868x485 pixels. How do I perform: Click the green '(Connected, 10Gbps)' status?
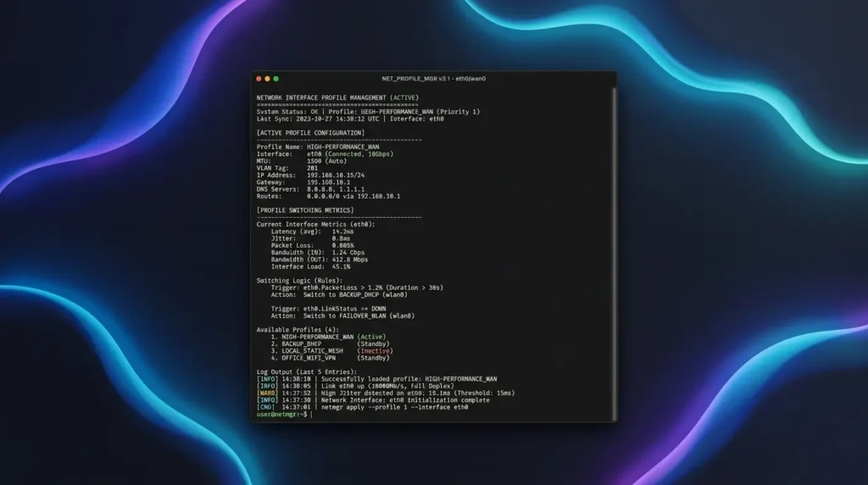359,154
